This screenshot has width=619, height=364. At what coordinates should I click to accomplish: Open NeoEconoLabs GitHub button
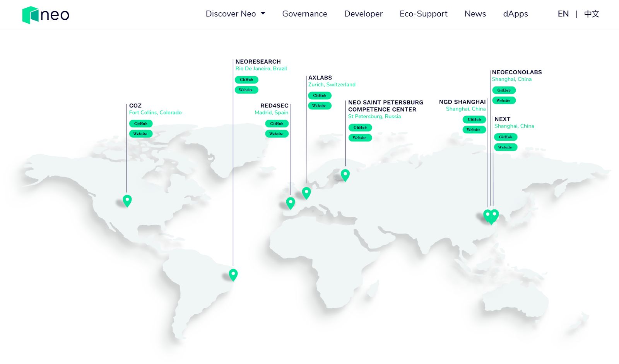(x=504, y=90)
